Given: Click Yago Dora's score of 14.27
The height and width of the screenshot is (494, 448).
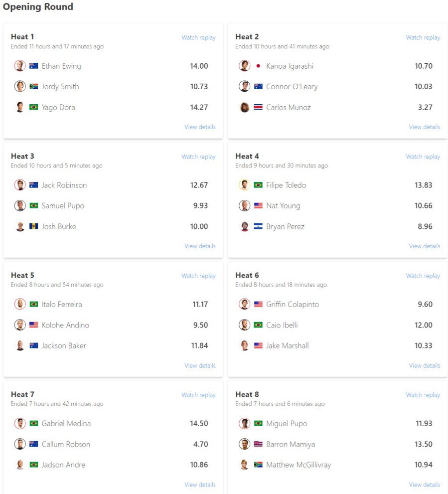Looking at the screenshot, I should coord(199,107).
